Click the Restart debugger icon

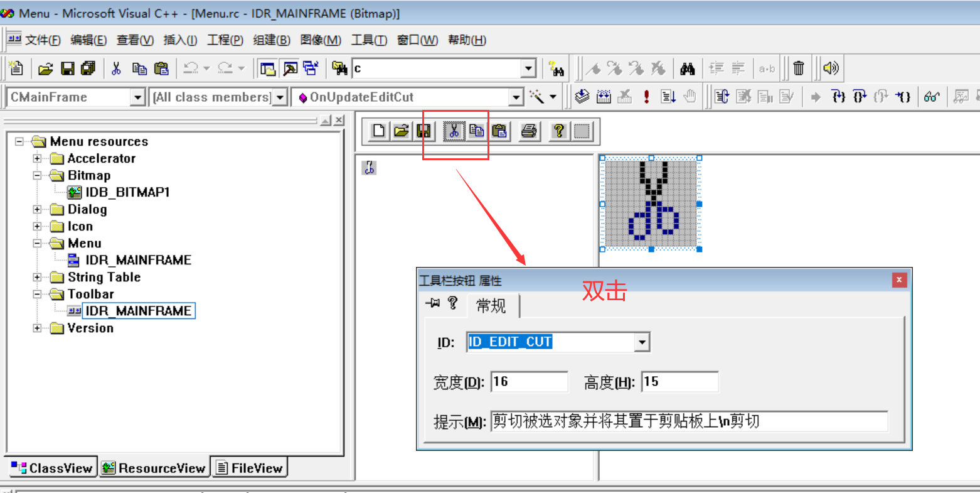[x=723, y=97]
